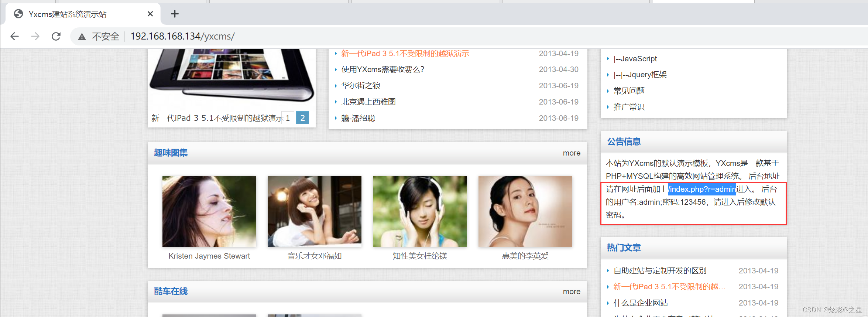Open the 华尔街之狼 article link
The image size is (868, 317).
coord(361,86)
